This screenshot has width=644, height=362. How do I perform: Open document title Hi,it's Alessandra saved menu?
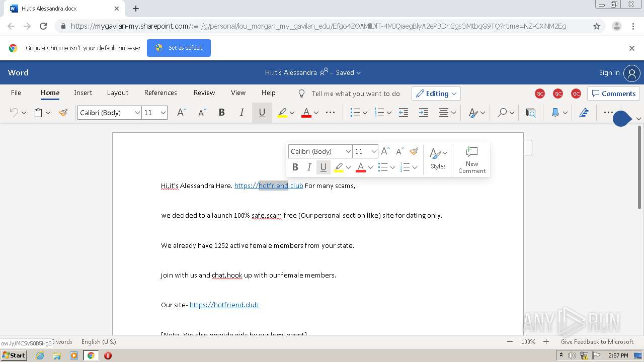click(x=313, y=72)
